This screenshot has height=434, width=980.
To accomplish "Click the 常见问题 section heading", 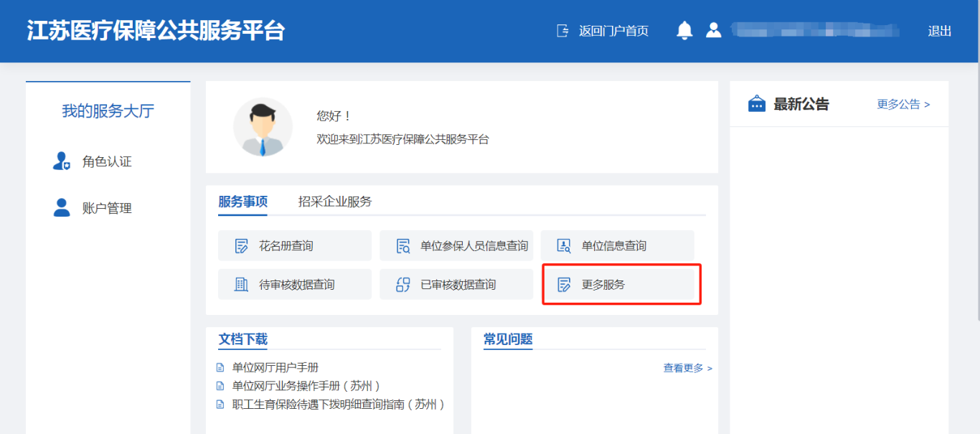I will point(508,339).
